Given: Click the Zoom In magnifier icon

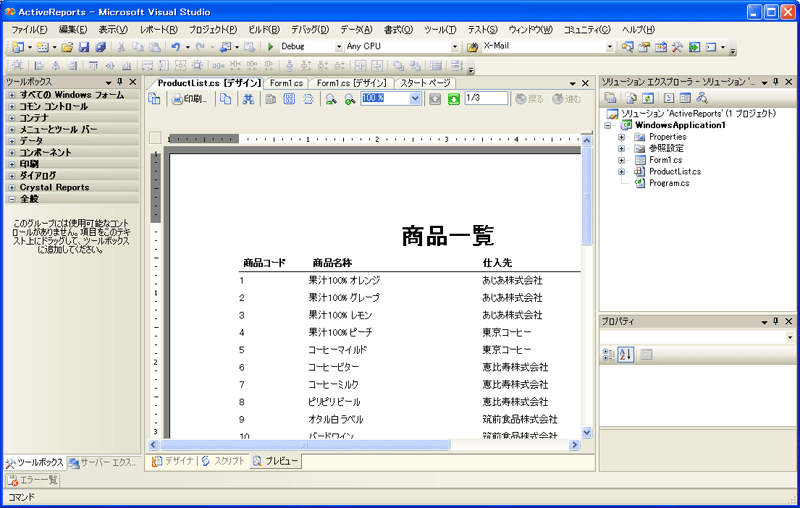Looking at the screenshot, I should pos(349,99).
